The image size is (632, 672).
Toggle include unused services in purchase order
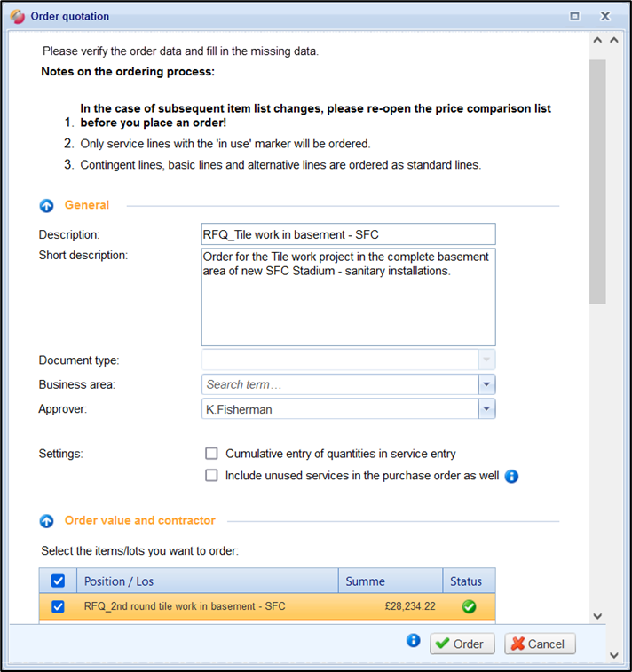click(x=211, y=475)
